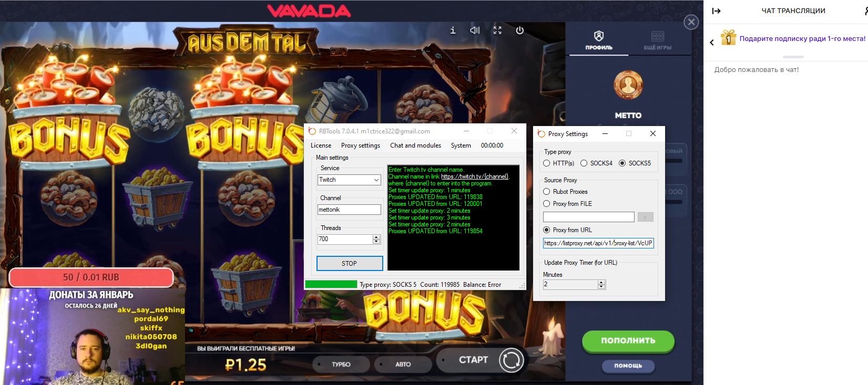Open the Профиль shield icon tab
Viewport: 868px width, 385px height.
[x=599, y=39]
